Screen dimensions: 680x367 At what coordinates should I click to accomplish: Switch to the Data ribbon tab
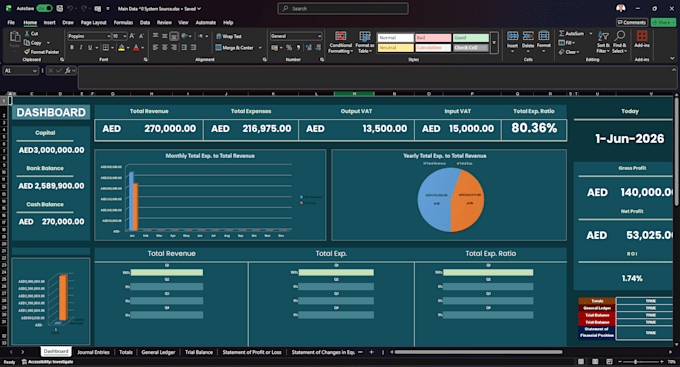pos(145,23)
